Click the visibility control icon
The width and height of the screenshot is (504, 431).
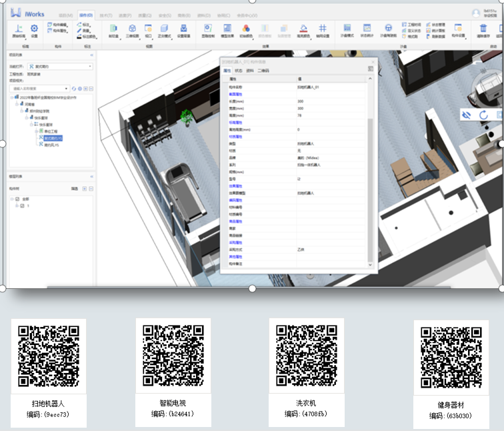pos(208,28)
